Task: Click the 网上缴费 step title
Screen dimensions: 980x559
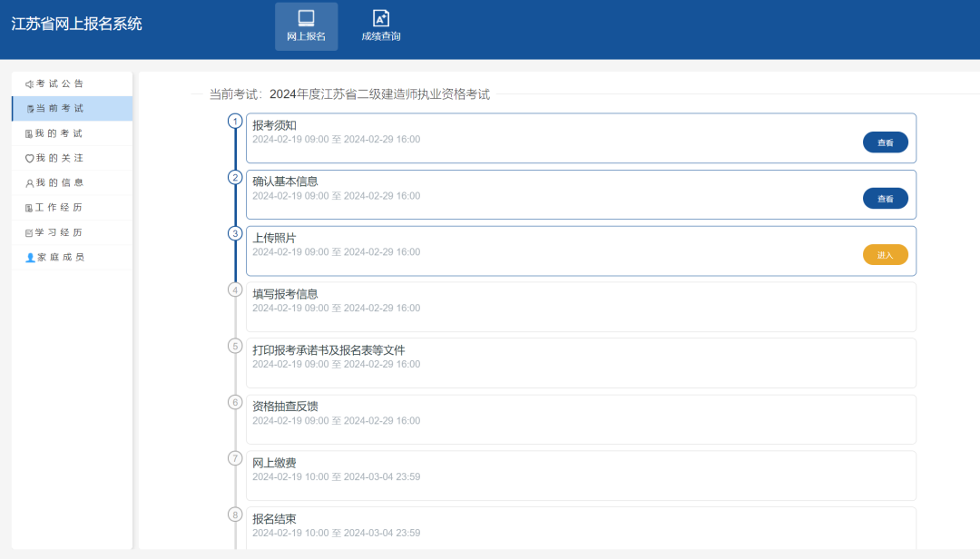Action: click(274, 463)
